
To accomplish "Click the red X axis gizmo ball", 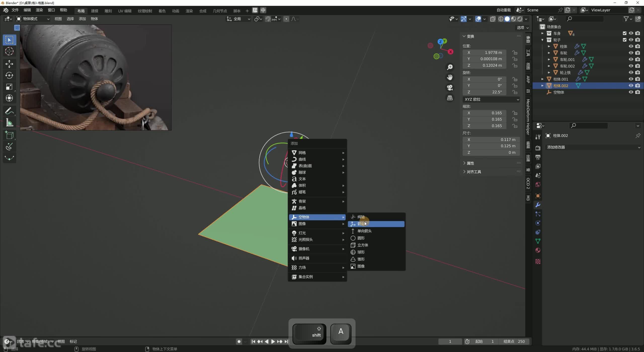I will point(450,52).
